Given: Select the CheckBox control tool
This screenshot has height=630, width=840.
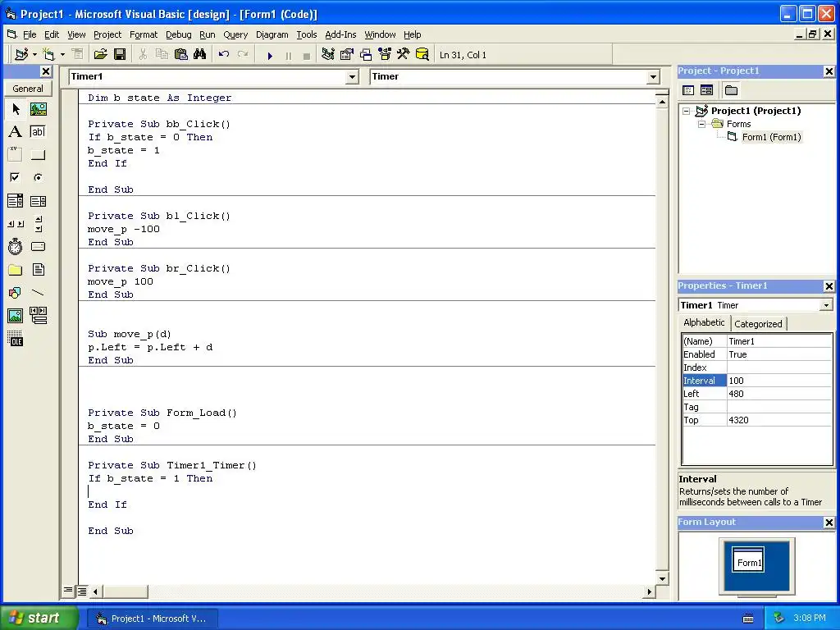Looking at the screenshot, I should (16, 177).
